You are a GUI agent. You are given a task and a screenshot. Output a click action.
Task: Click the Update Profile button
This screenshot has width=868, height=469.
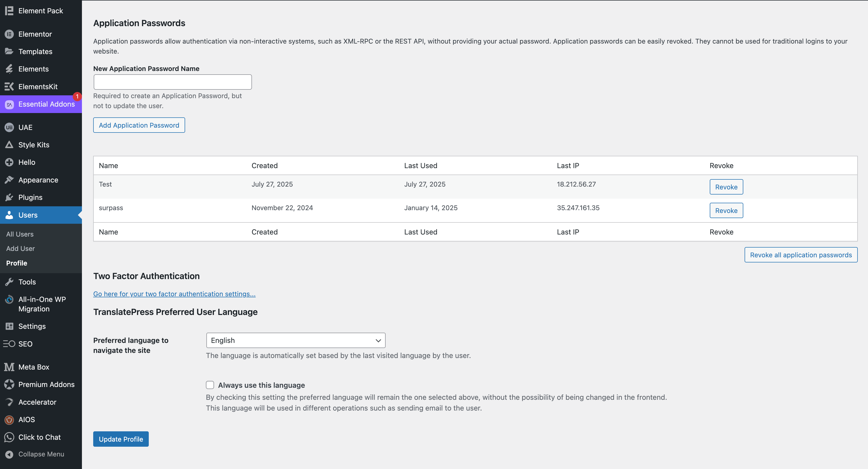point(121,439)
